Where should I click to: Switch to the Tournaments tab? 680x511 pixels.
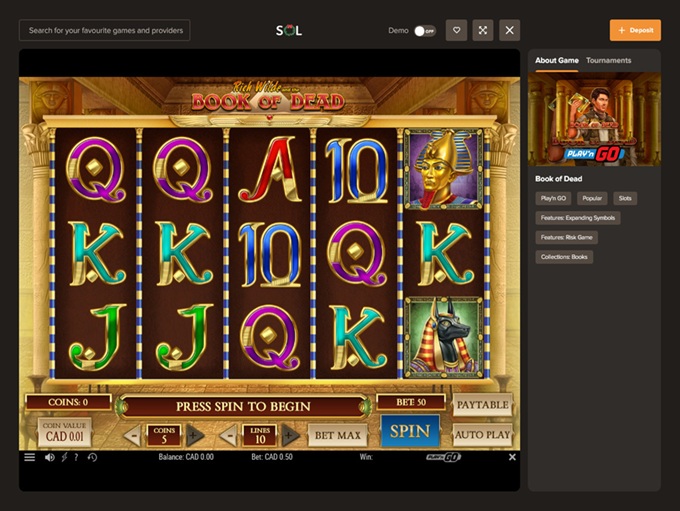pos(608,60)
